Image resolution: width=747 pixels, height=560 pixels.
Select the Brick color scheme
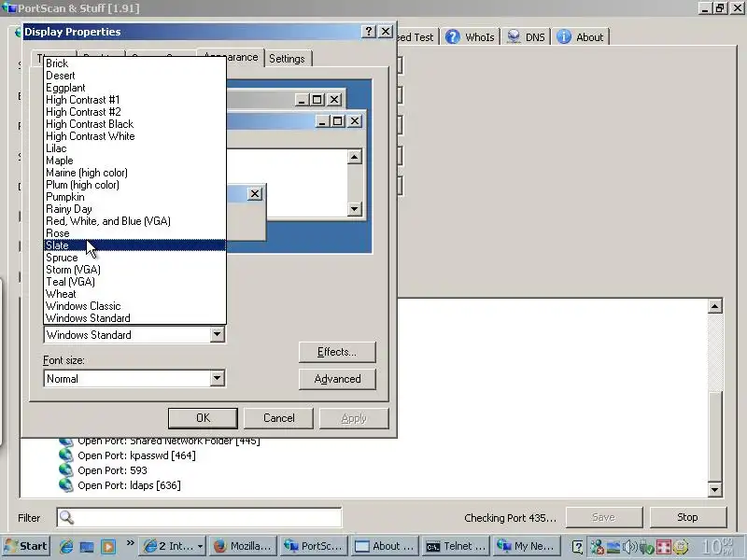(x=134, y=63)
